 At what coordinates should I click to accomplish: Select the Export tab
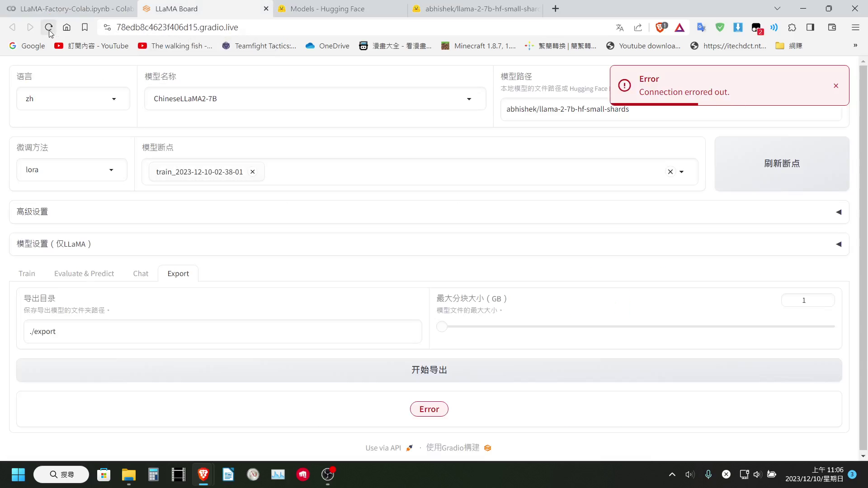[x=178, y=273]
